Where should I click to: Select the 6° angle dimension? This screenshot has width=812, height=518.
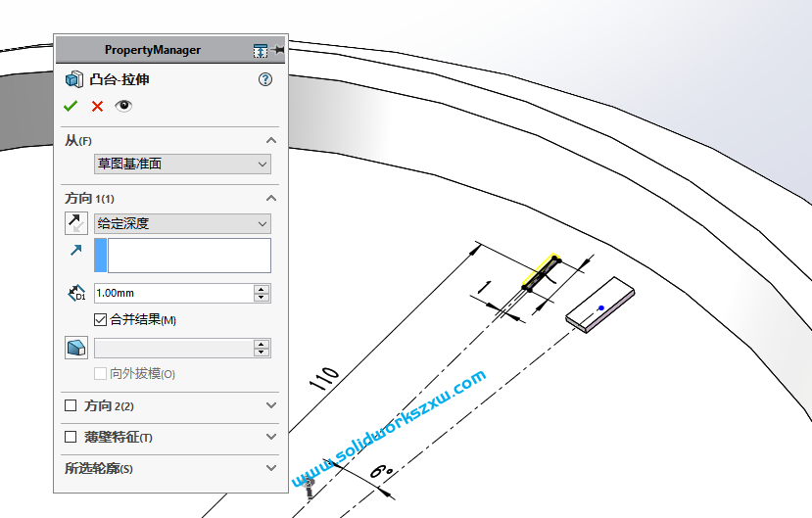click(382, 471)
